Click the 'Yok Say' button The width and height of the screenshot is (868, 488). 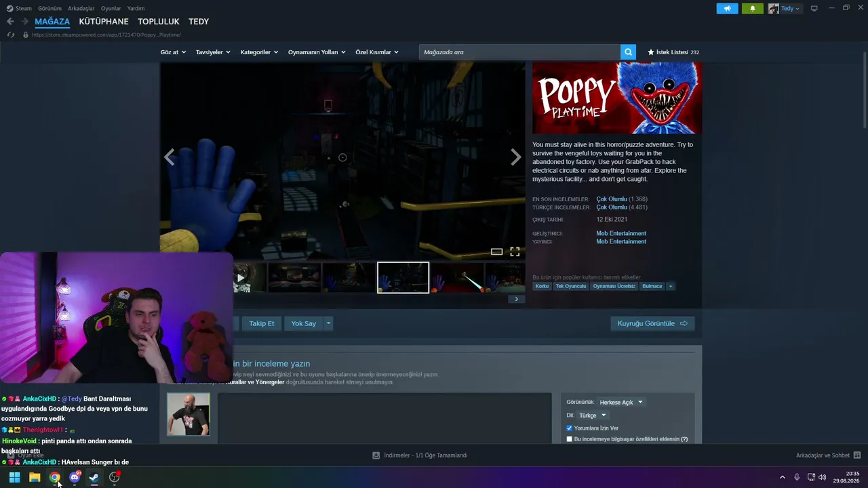point(304,323)
